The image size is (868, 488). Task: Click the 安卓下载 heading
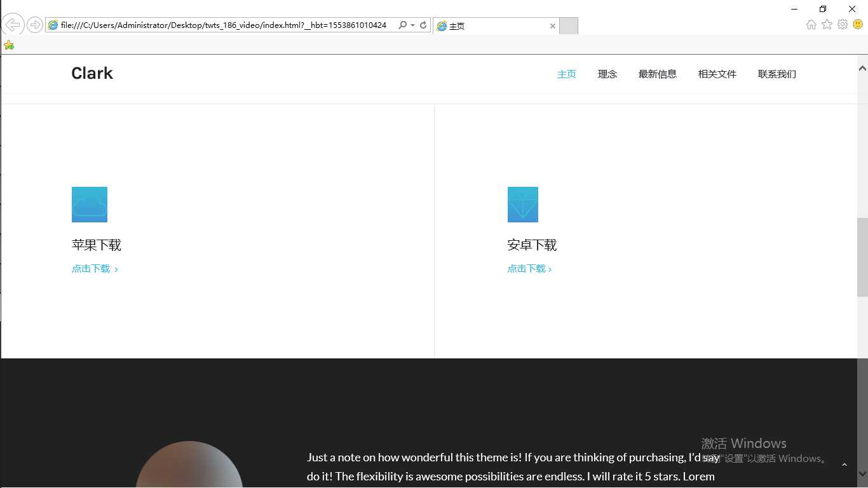532,245
